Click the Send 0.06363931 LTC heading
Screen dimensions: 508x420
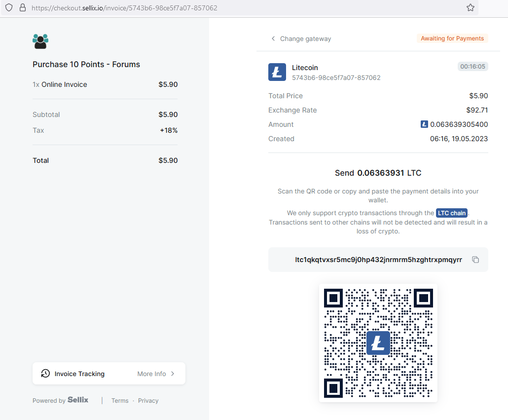pyautogui.click(x=378, y=173)
